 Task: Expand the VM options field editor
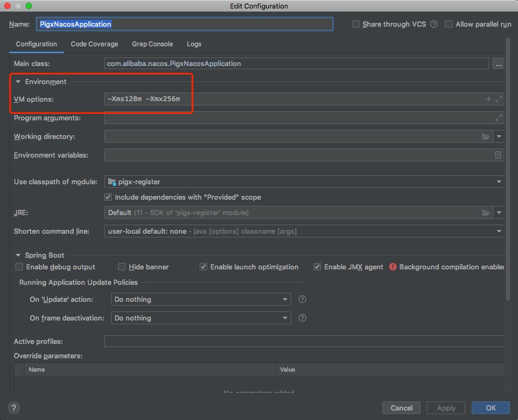click(499, 99)
